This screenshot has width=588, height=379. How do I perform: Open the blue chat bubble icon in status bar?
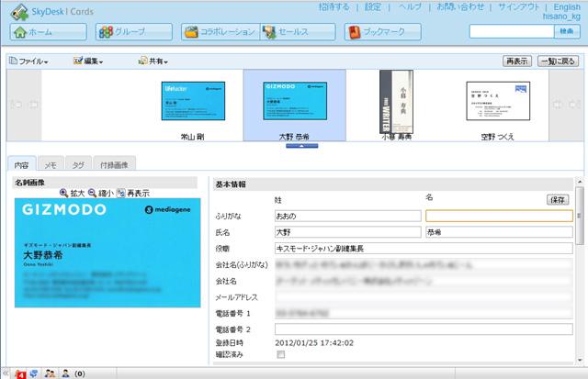[34, 373]
